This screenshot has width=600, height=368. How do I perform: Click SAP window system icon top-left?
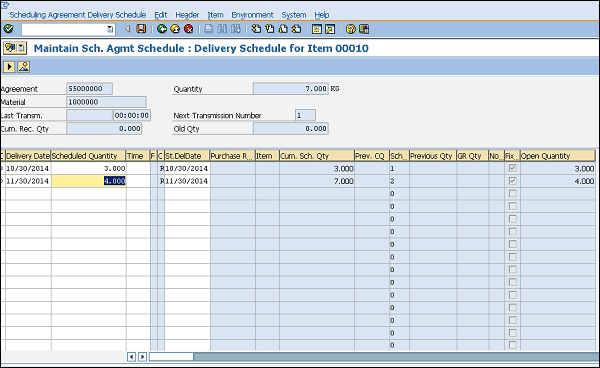click(x=5, y=5)
